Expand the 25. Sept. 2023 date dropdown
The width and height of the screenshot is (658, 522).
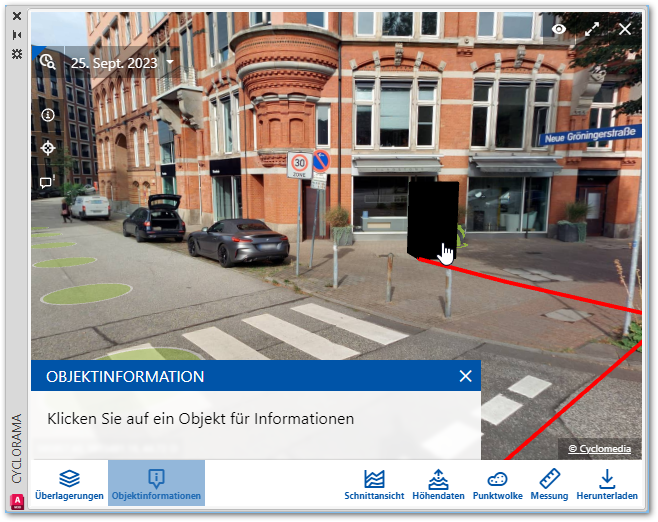[121, 62]
